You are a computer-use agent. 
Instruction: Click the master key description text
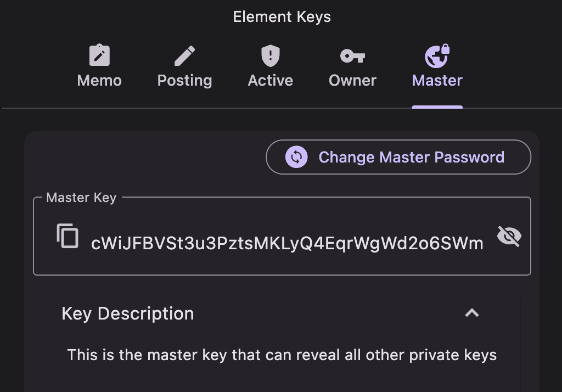pyautogui.click(x=282, y=355)
